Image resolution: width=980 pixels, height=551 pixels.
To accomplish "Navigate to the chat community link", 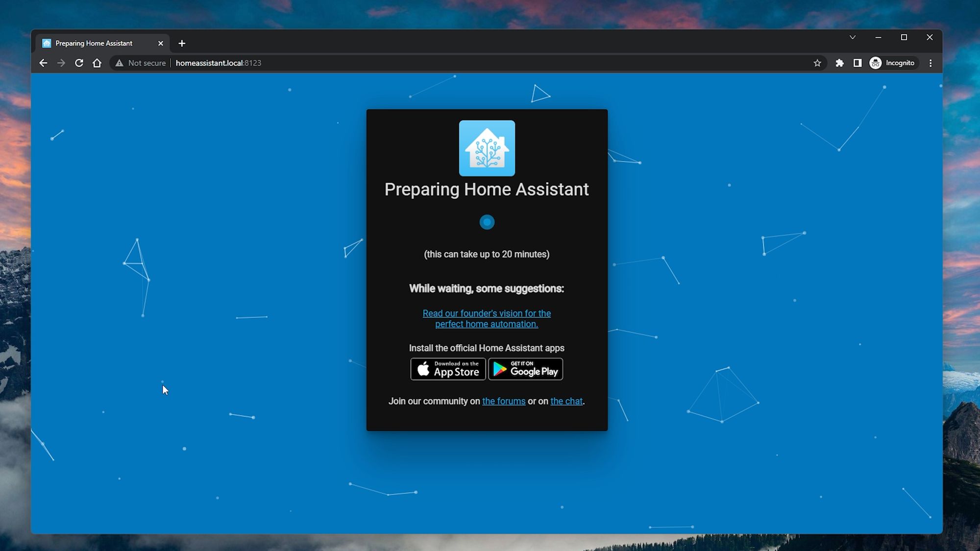I will coord(566,401).
